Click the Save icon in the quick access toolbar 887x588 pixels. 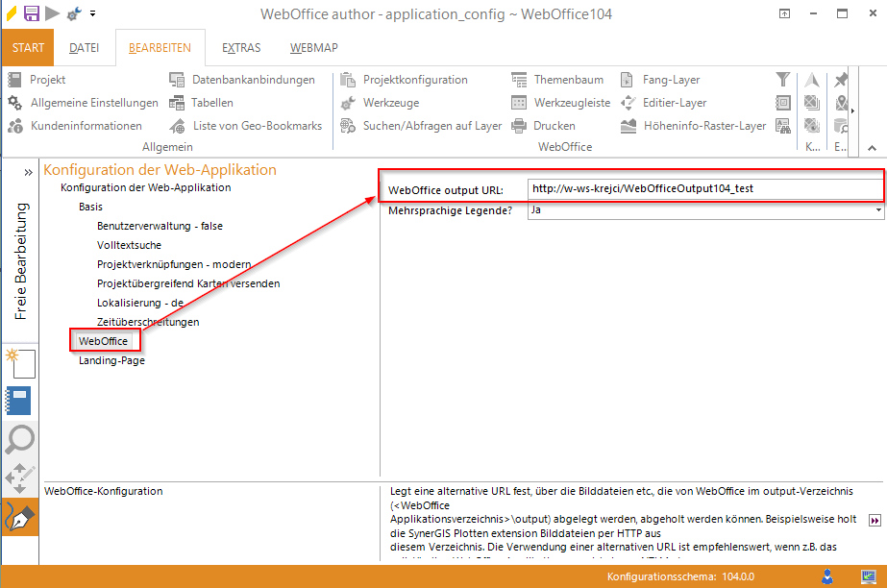point(32,13)
